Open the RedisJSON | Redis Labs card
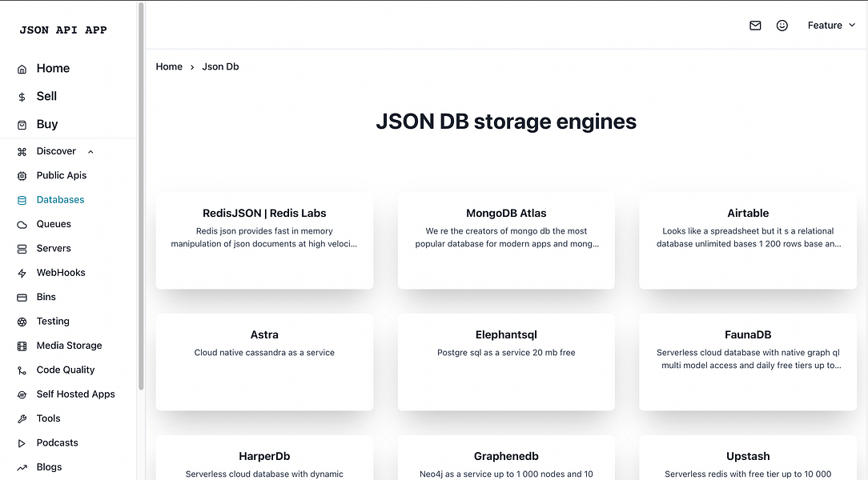Screen dimensions: 868x480 pyautogui.click(x=264, y=241)
